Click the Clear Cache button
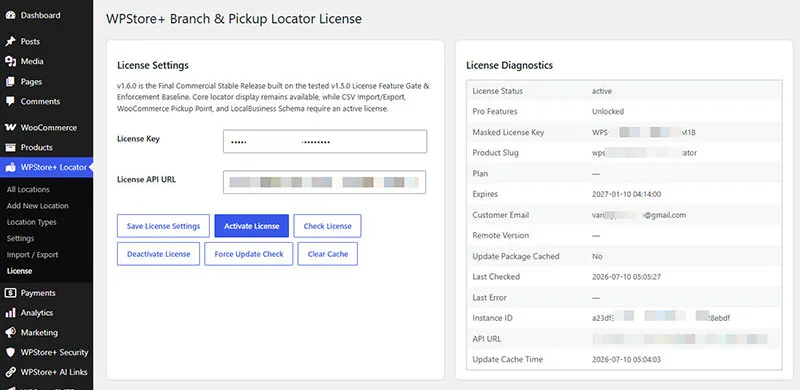This screenshot has width=800, height=390. click(x=328, y=254)
